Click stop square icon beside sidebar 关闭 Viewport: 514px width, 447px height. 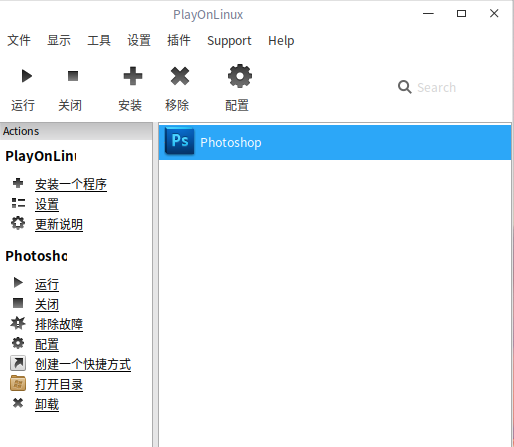pyautogui.click(x=18, y=303)
